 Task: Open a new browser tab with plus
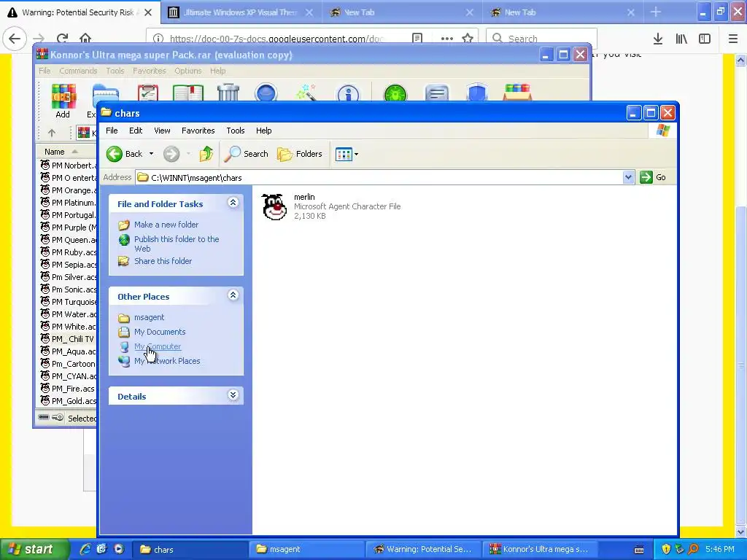point(656,12)
